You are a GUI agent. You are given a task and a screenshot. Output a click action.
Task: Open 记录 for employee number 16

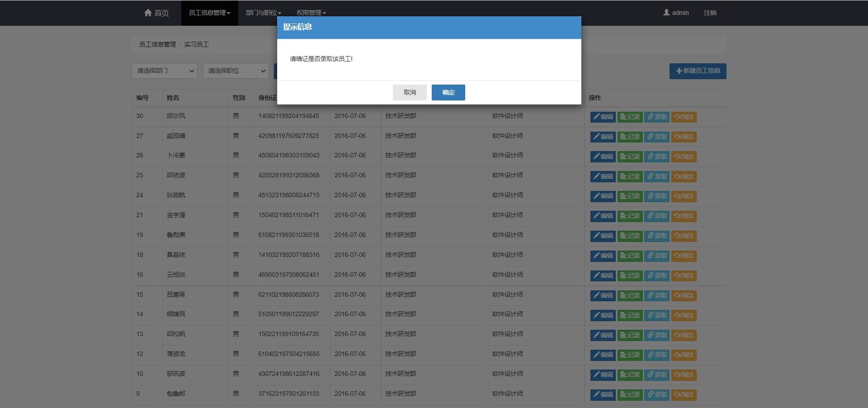coord(630,275)
